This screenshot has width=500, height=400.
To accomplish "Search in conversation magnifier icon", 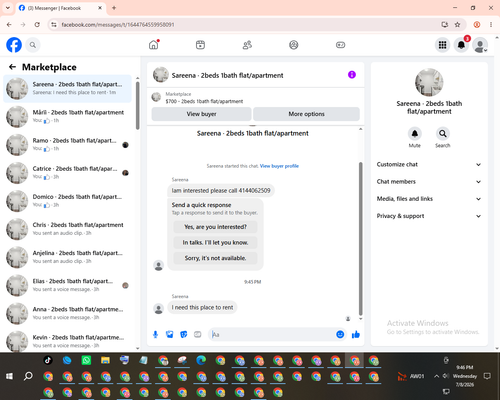I will tap(442, 134).
